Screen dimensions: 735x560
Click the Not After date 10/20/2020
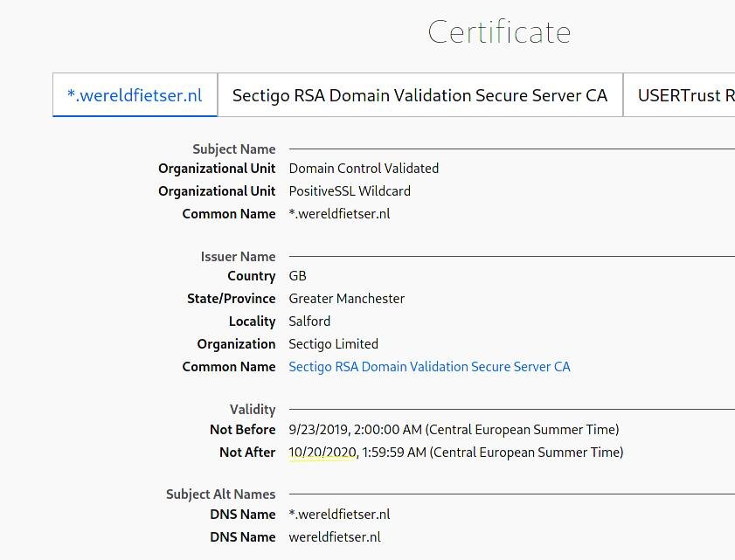pos(322,453)
